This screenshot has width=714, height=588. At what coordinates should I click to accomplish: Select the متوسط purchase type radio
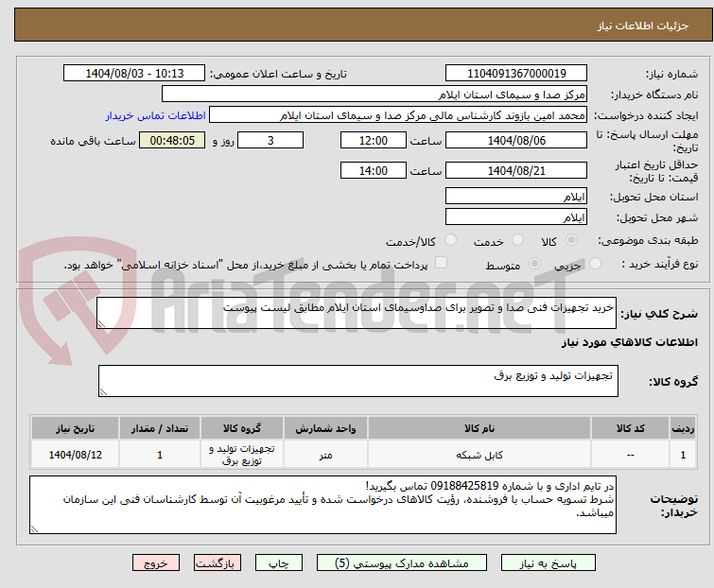(x=534, y=263)
